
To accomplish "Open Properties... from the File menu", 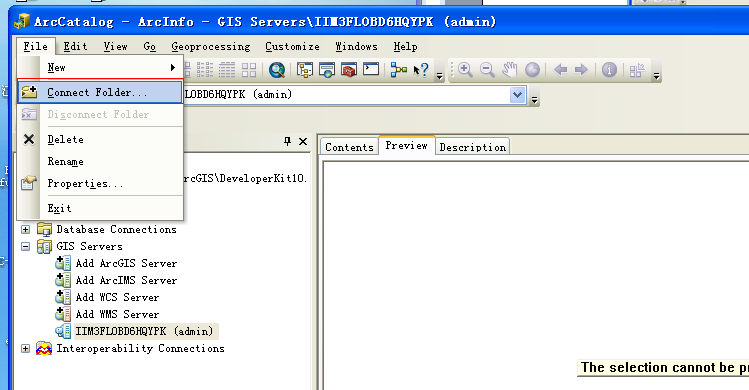I will pos(100,184).
